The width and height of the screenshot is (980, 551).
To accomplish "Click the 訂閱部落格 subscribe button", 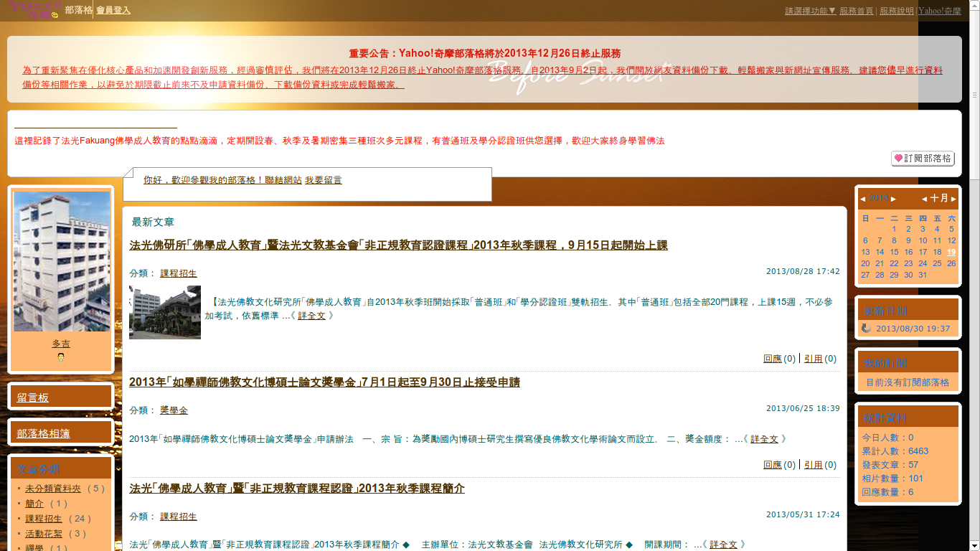I will coord(923,159).
